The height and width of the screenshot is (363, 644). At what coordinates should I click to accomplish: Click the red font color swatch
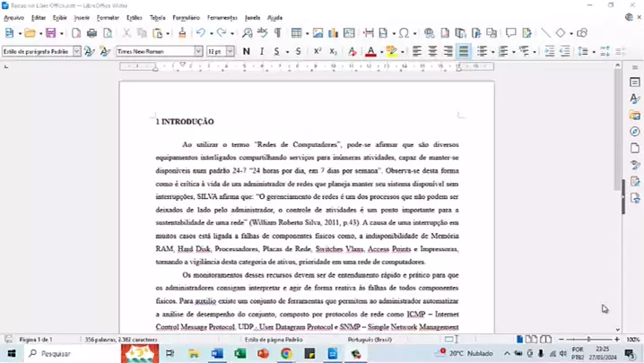click(x=370, y=52)
